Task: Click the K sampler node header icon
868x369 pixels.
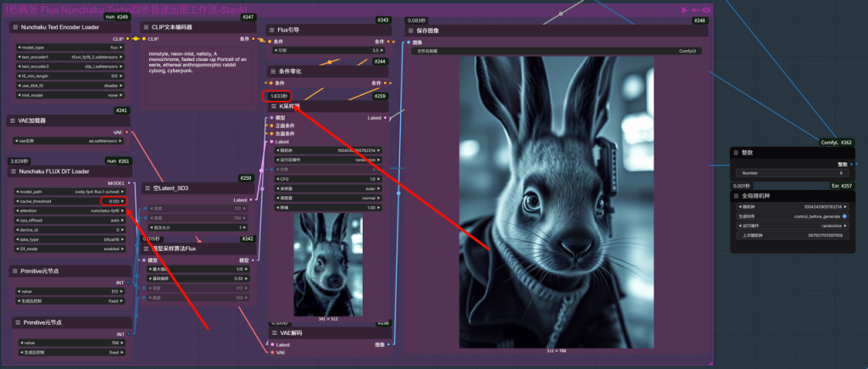Action: click(273, 107)
